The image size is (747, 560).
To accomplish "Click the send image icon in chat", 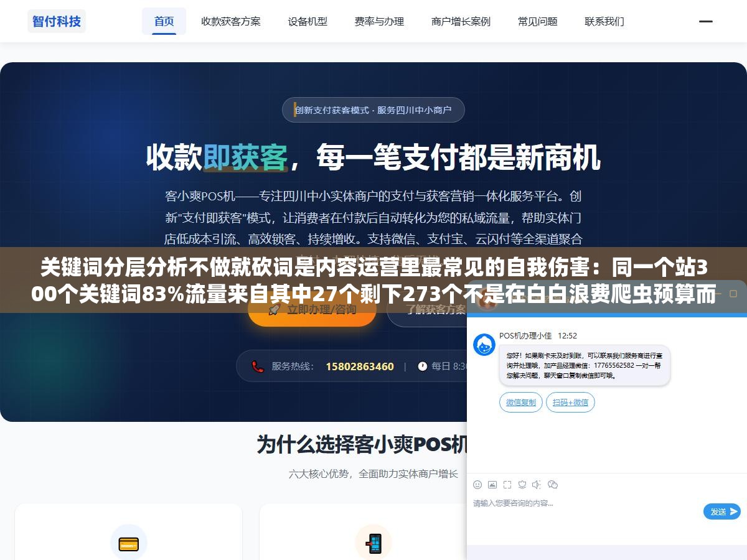I will [492, 485].
